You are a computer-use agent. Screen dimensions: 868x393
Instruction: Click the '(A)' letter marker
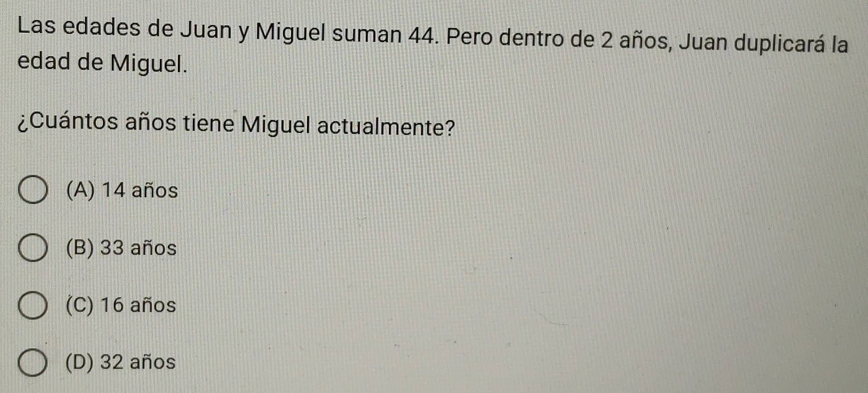(81, 191)
